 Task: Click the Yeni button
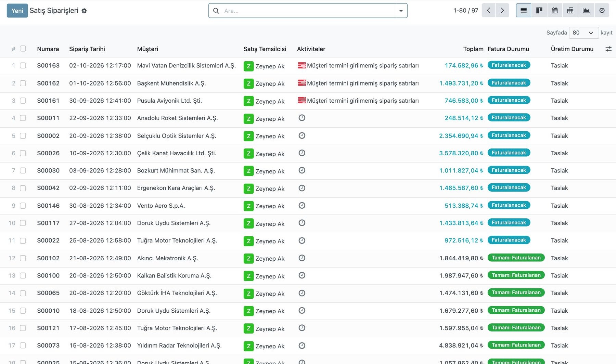17,11
